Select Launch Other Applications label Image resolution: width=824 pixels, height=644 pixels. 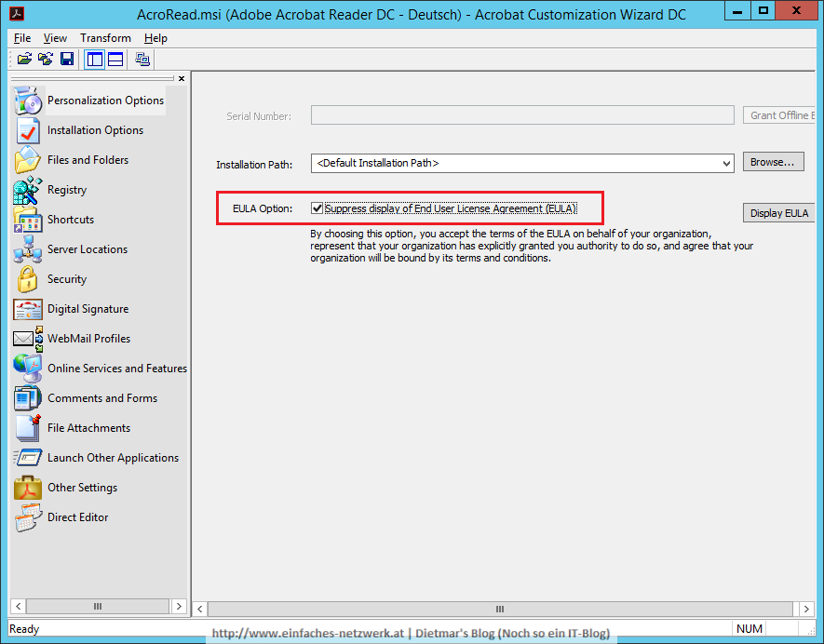click(x=113, y=458)
